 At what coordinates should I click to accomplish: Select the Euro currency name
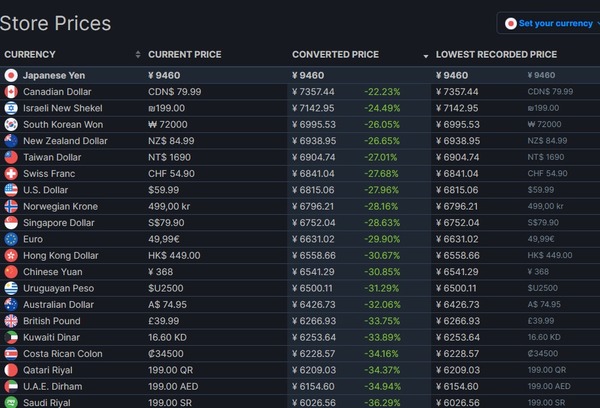click(x=33, y=239)
